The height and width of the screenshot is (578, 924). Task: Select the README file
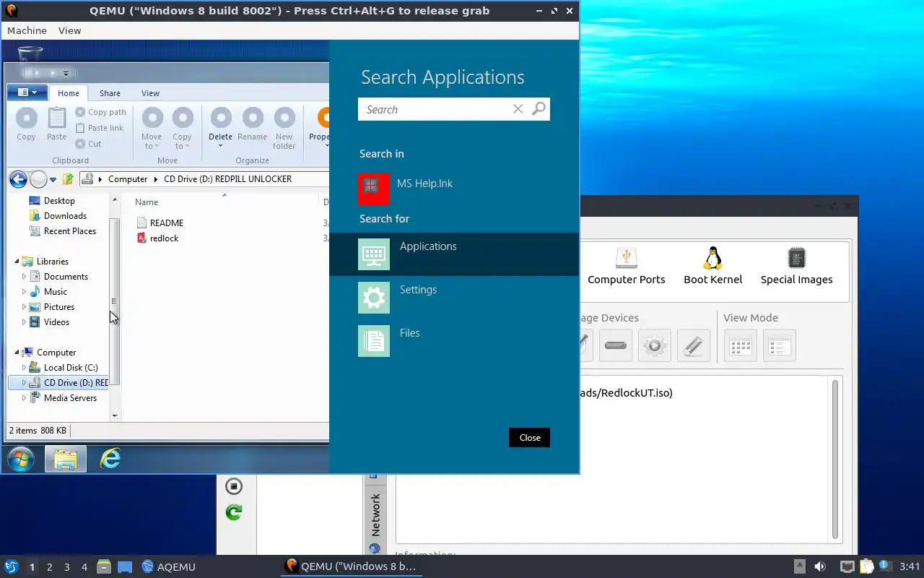pyautogui.click(x=167, y=223)
